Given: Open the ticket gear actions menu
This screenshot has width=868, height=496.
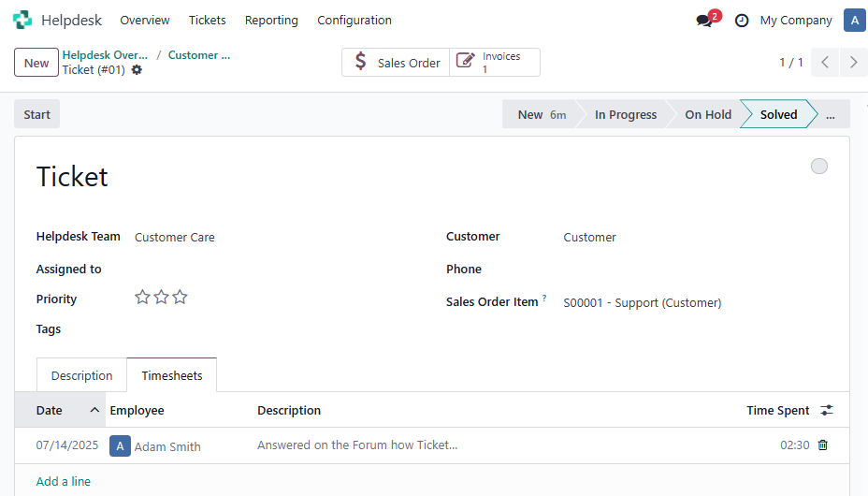Looking at the screenshot, I should click(x=137, y=70).
